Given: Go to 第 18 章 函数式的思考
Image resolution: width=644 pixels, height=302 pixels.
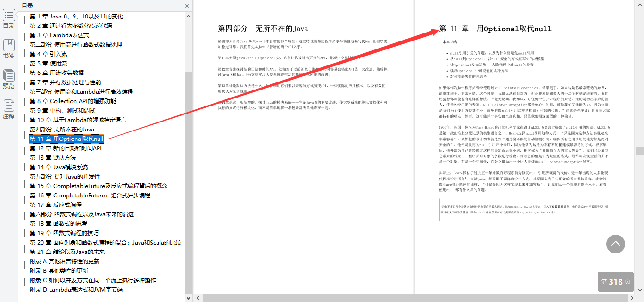Looking at the screenshot, I should pyautogui.click(x=58, y=223).
